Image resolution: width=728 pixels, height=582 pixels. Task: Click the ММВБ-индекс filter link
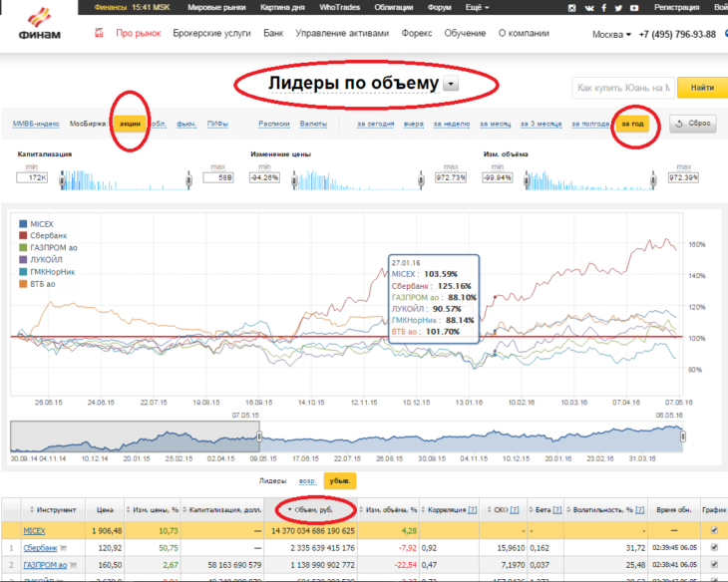click(x=36, y=124)
